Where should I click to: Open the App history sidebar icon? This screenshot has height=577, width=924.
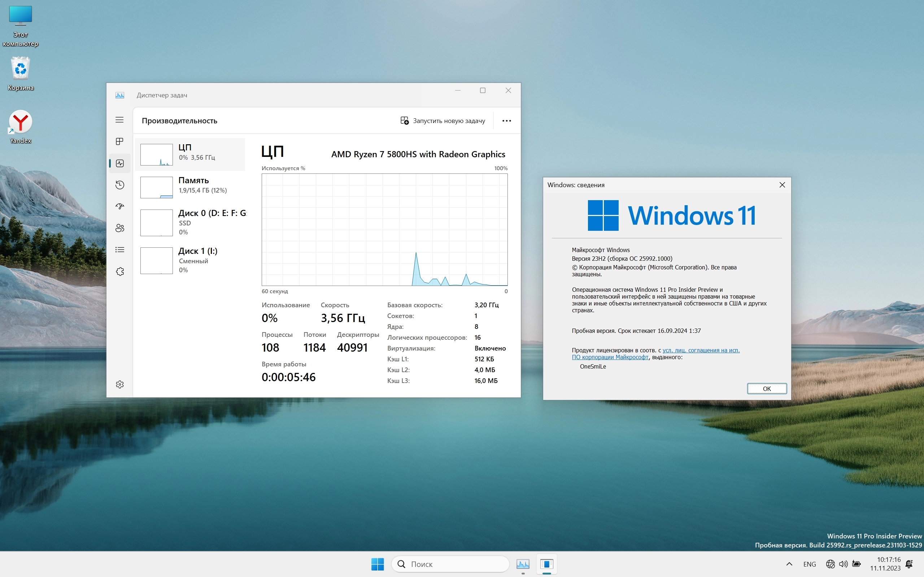[x=119, y=185]
